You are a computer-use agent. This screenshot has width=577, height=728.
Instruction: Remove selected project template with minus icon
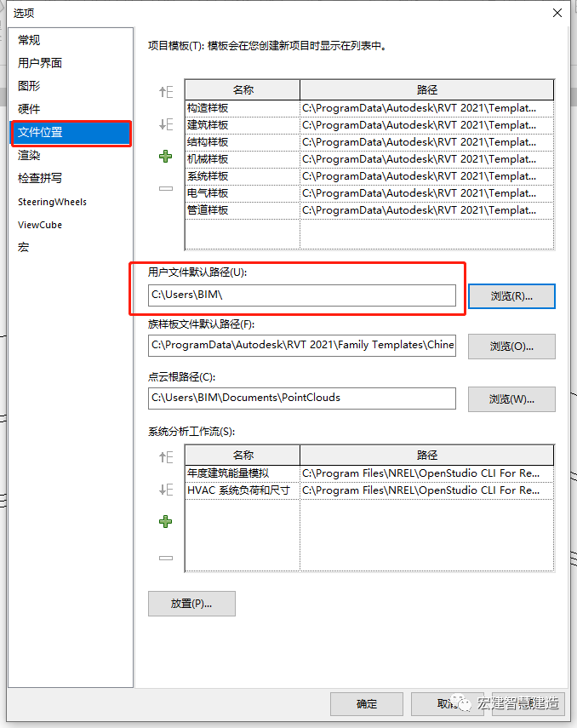(x=166, y=188)
